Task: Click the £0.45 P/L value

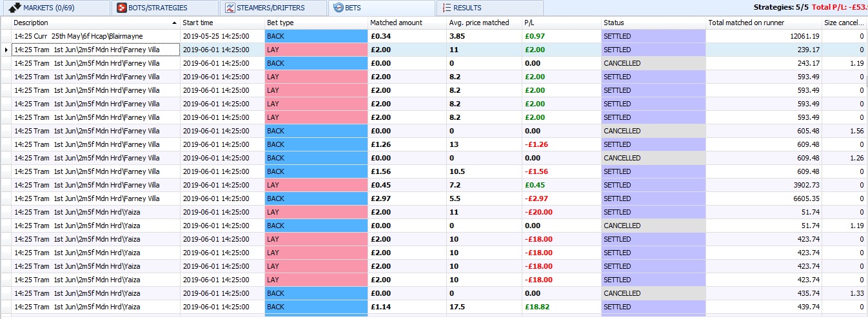Action: coord(535,185)
